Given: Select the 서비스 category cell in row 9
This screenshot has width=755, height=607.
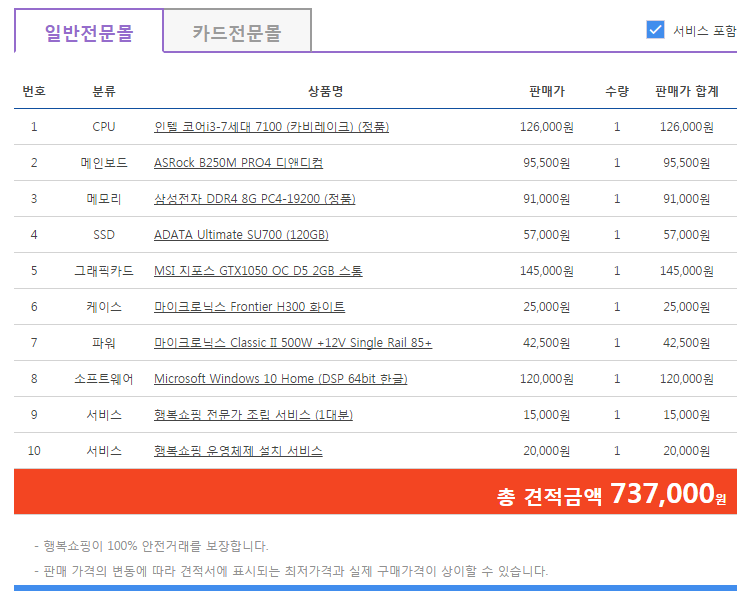Looking at the screenshot, I should tap(104, 415).
